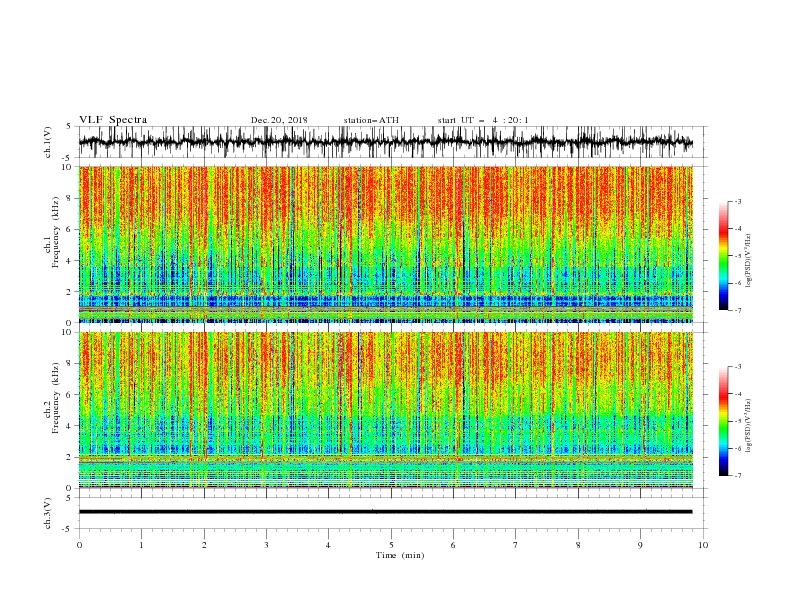
Task: Click the flat ch.3 voltage trace
Action: coord(385,512)
